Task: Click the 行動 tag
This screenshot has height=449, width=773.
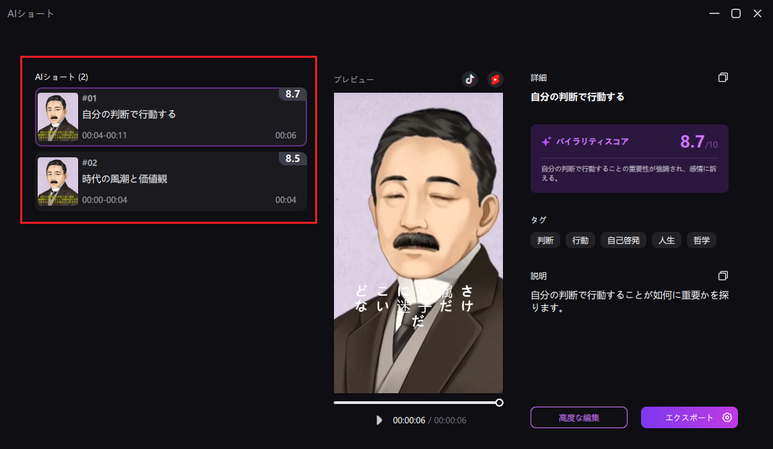Action: 580,241
